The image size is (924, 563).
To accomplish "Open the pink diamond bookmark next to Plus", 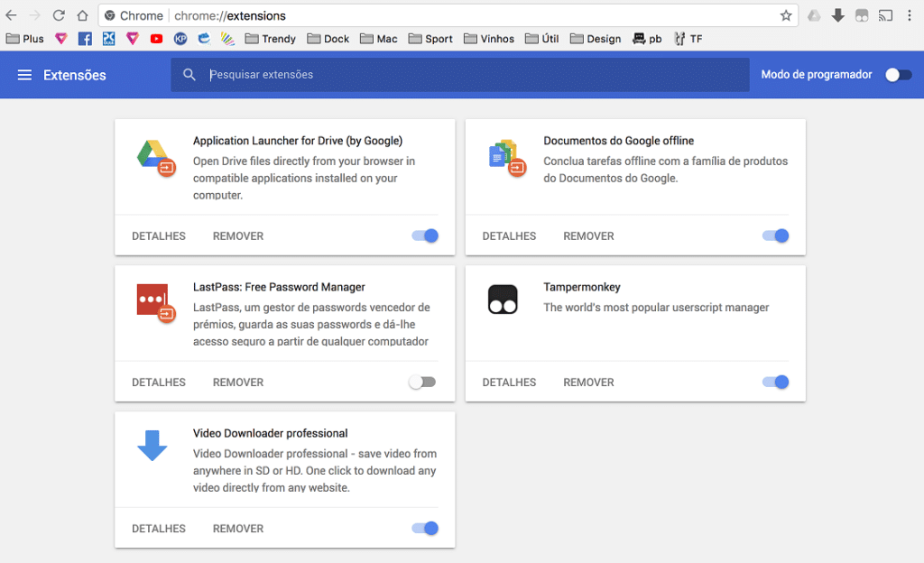I will (x=61, y=39).
